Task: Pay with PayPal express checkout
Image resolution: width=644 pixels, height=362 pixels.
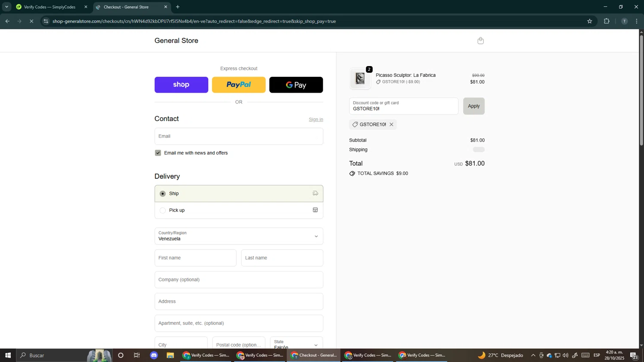Action: pyautogui.click(x=239, y=85)
